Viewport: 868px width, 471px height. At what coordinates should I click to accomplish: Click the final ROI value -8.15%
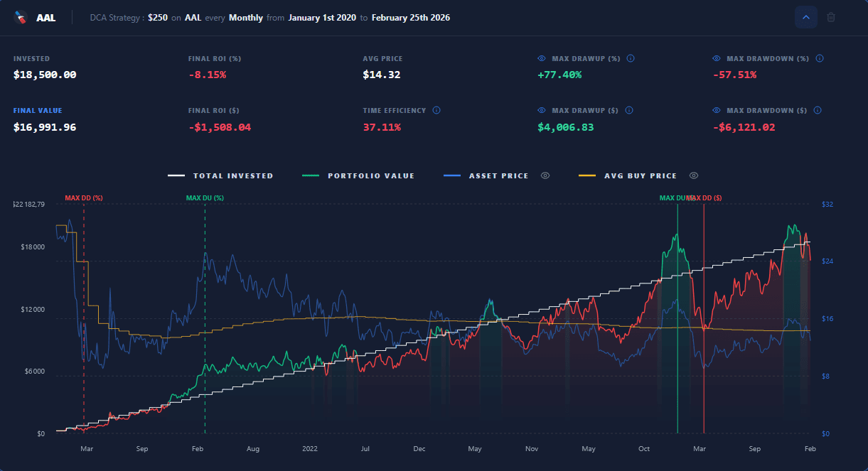click(x=208, y=75)
